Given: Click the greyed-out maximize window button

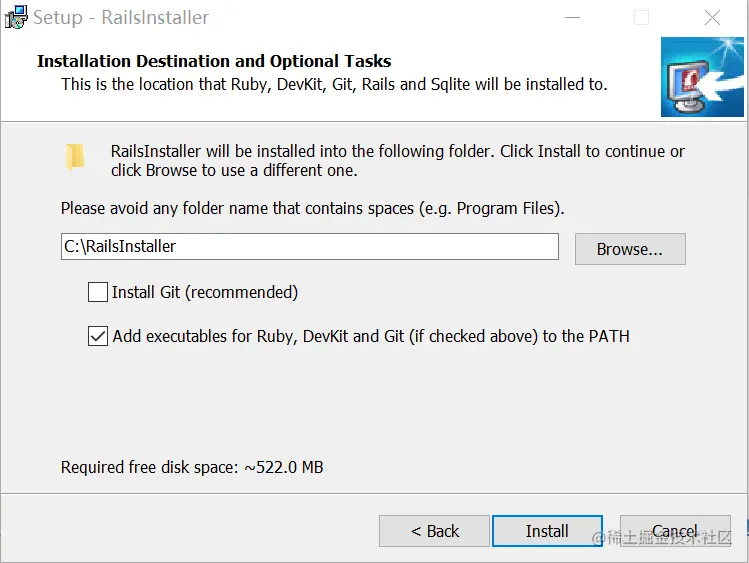Looking at the screenshot, I should (641, 18).
